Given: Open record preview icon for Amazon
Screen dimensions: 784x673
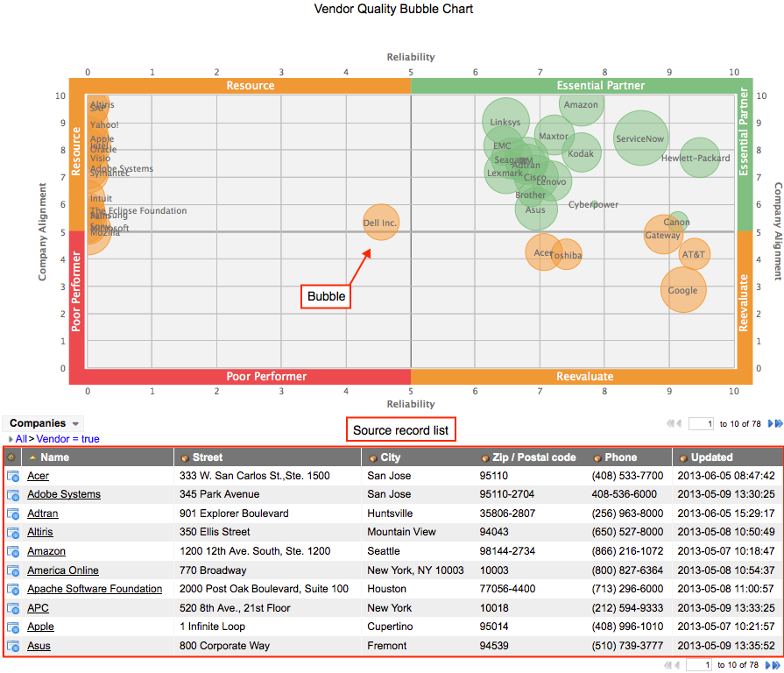Looking at the screenshot, I should (13, 551).
